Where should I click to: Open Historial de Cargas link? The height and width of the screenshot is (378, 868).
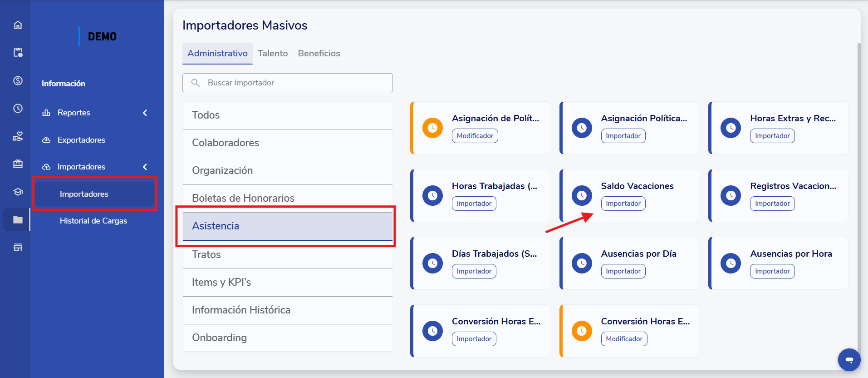(93, 221)
